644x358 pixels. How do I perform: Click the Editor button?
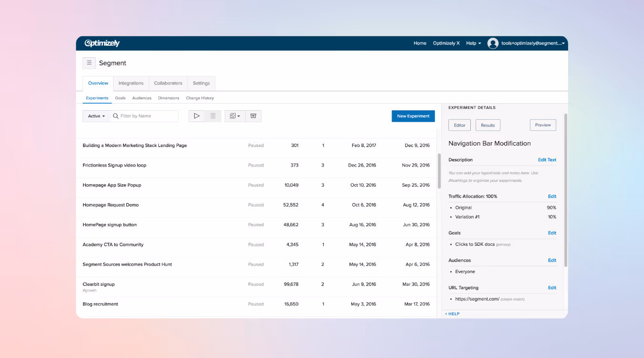point(459,125)
